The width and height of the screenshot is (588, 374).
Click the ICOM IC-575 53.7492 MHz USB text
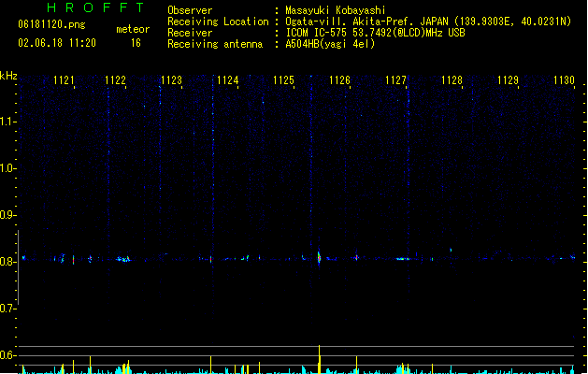(x=376, y=33)
